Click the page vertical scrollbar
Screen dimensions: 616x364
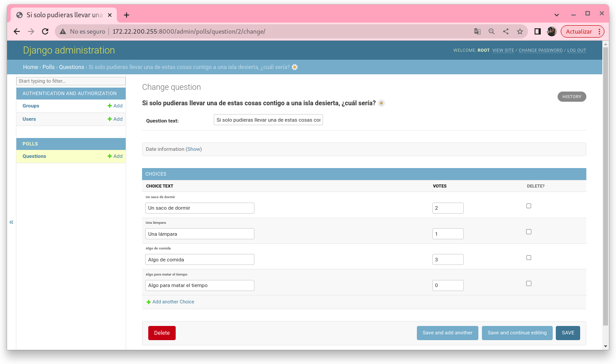tap(605, 177)
